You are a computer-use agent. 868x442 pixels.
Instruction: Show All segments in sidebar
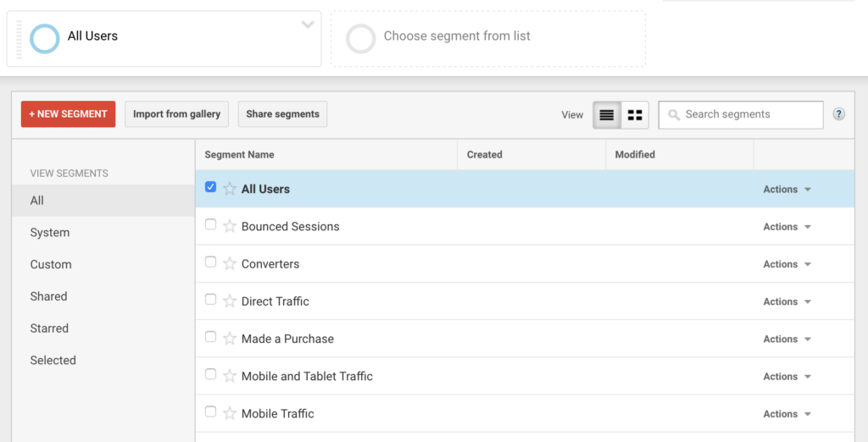pyautogui.click(x=103, y=201)
